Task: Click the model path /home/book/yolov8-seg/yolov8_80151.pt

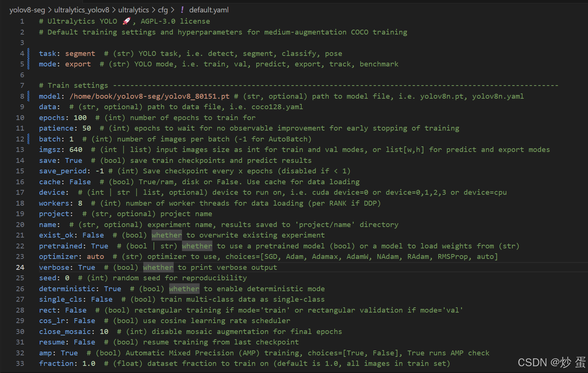Action: pos(149,96)
